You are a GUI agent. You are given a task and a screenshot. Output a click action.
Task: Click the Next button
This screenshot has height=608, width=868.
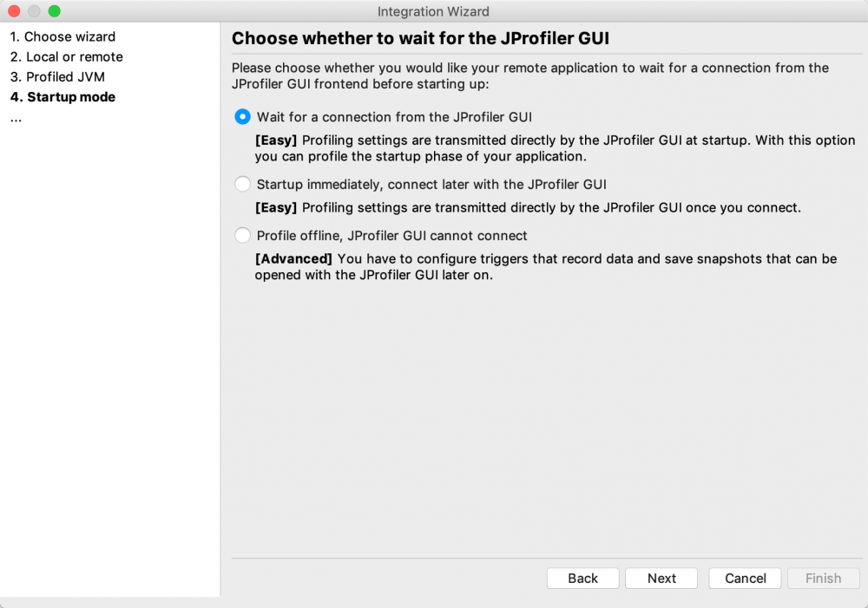click(661, 578)
